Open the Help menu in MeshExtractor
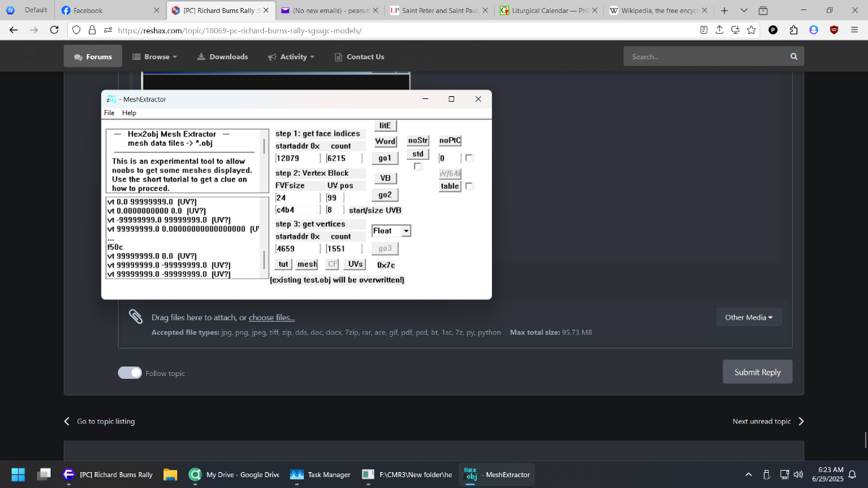The height and width of the screenshot is (488, 868). [129, 113]
